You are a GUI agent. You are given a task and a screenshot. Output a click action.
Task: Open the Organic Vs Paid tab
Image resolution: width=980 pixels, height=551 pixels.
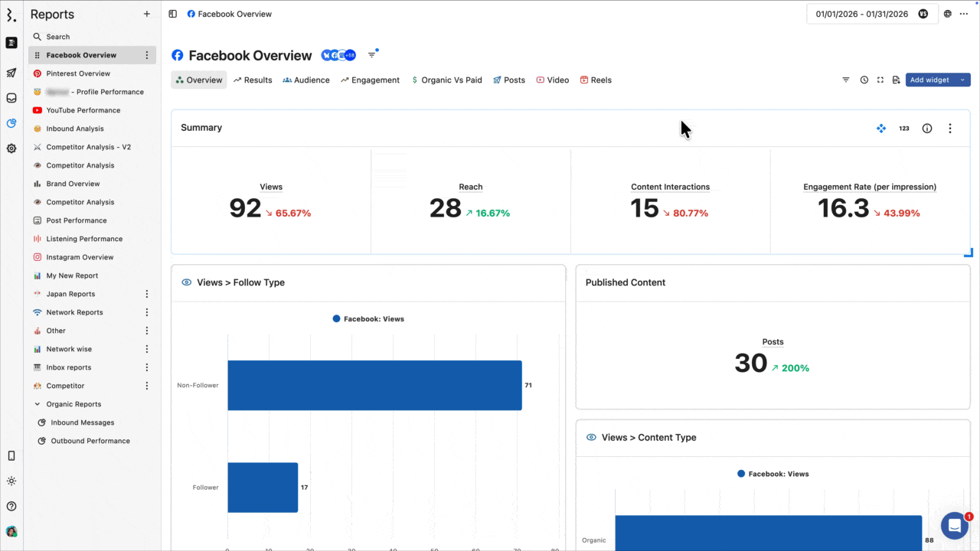coord(447,80)
